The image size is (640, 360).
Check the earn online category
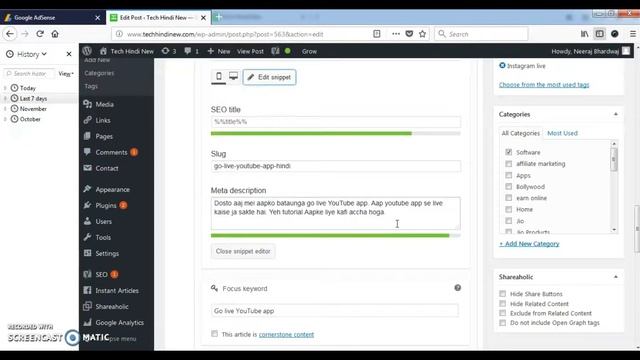509,198
